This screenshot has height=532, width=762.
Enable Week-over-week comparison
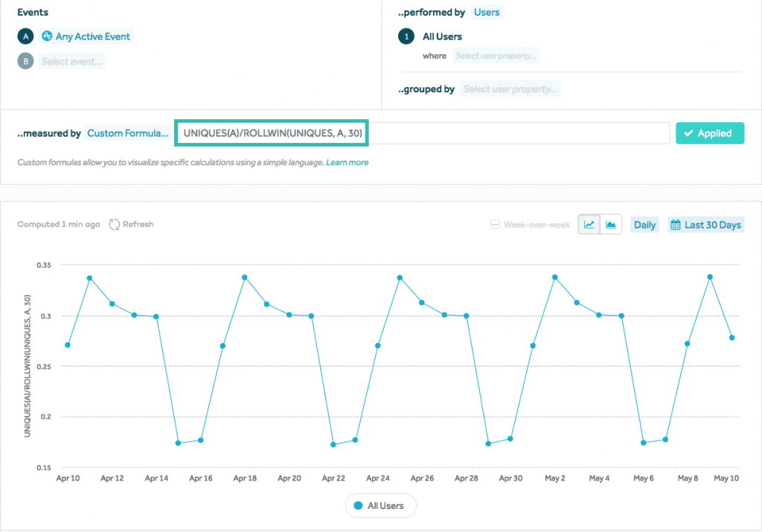tap(495, 225)
